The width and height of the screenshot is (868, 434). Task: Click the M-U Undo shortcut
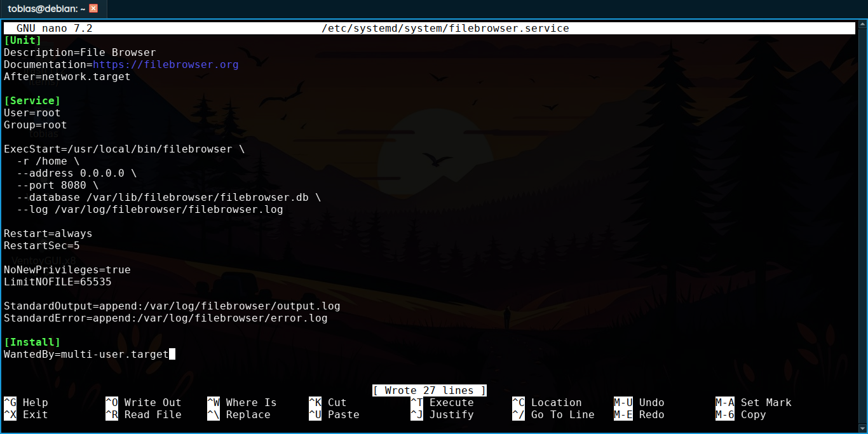(x=639, y=403)
